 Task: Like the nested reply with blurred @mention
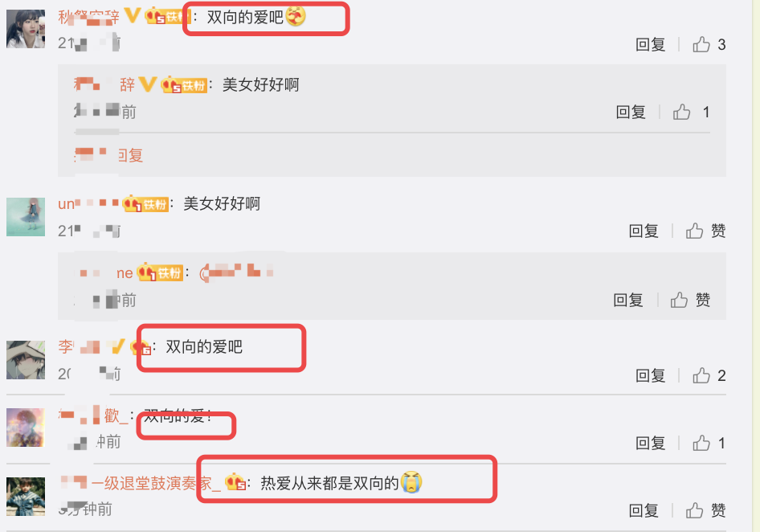click(x=679, y=301)
